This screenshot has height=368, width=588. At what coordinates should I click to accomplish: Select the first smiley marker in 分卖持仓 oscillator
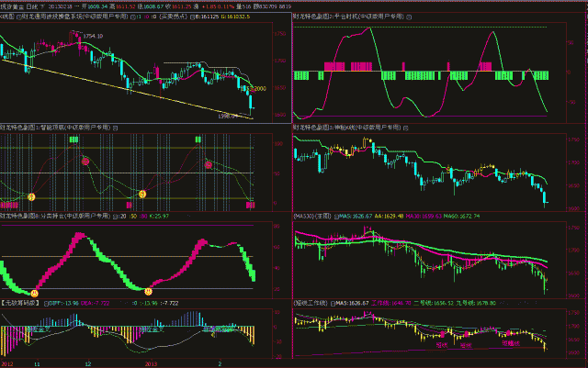pos(35,291)
